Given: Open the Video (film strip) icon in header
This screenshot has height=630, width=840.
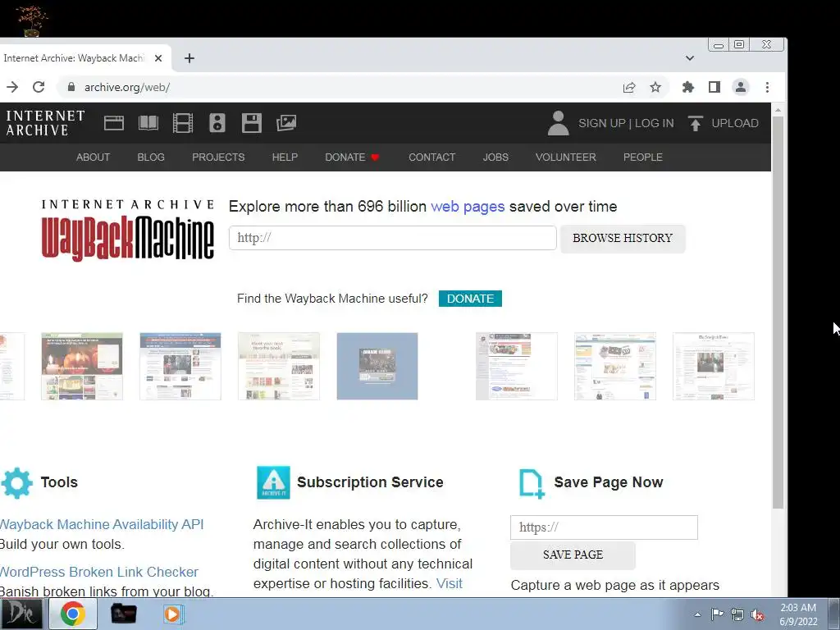Looking at the screenshot, I should [183, 123].
